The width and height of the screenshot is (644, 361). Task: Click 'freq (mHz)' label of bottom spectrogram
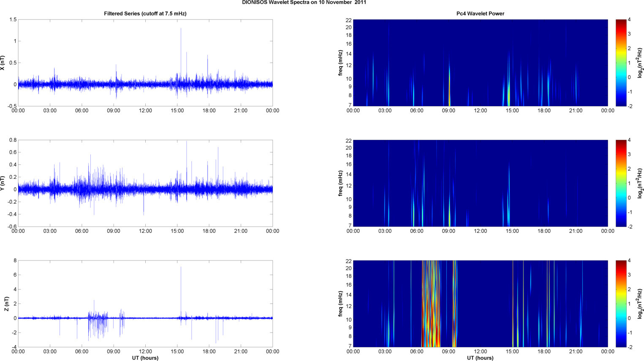(x=340, y=304)
